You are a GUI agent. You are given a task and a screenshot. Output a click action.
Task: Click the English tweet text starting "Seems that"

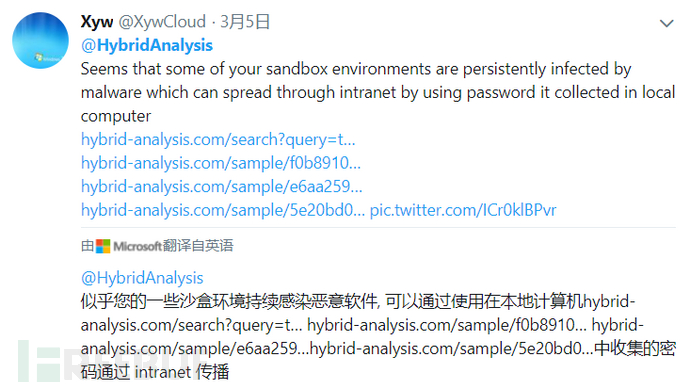pos(378,92)
